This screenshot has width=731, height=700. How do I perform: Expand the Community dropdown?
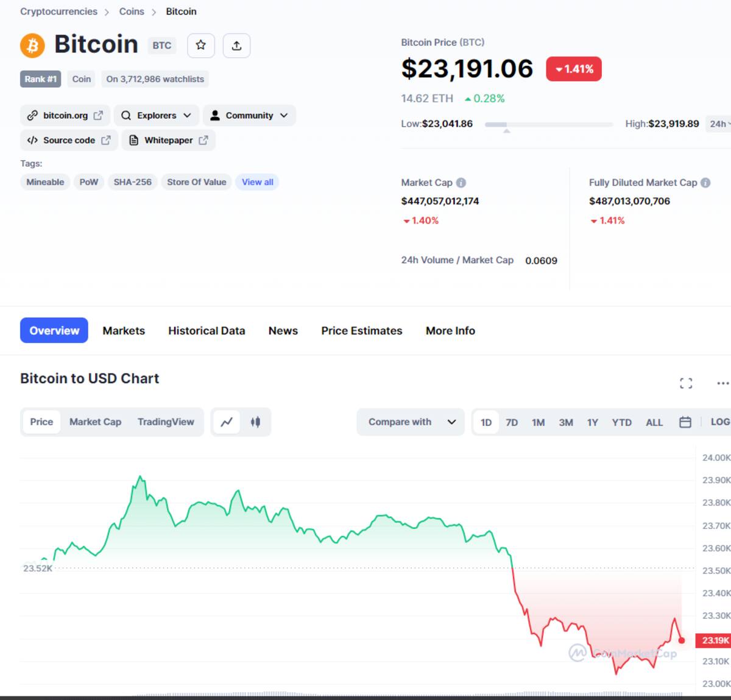[x=249, y=115]
